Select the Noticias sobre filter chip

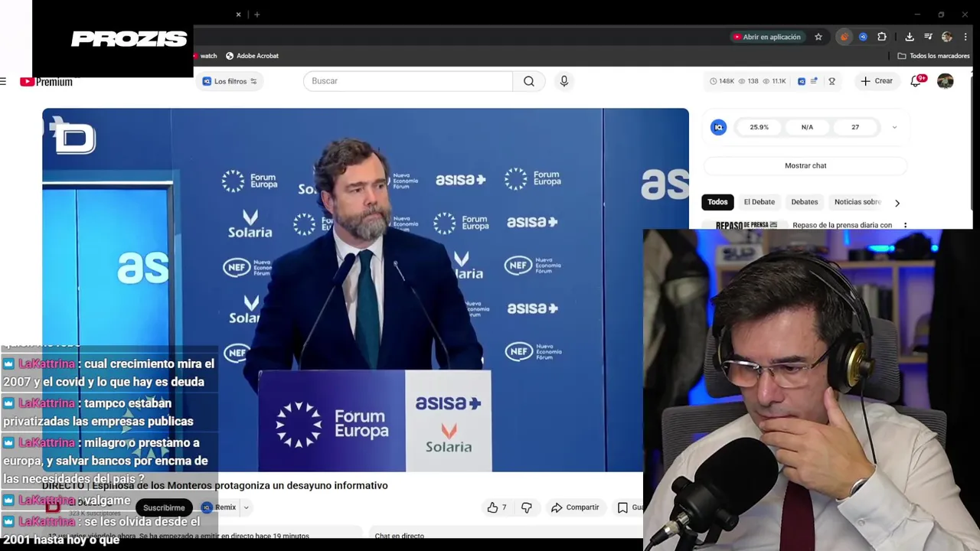[857, 202]
